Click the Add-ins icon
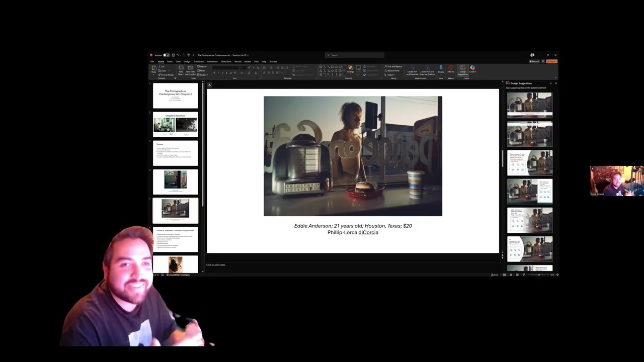Image resolution: width=644 pixels, height=362 pixels. tap(451, 68)
